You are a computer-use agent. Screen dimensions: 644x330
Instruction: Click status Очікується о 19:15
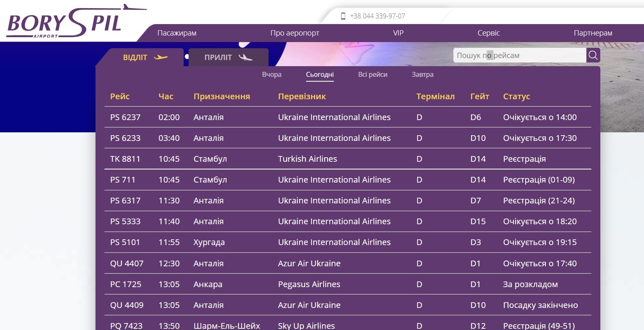point(540,242)
